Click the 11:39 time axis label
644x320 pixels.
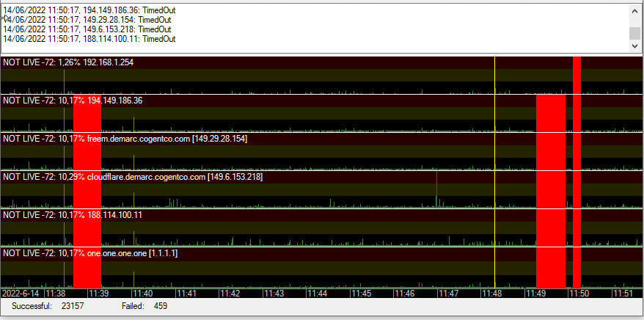click(x=98, y=294)
